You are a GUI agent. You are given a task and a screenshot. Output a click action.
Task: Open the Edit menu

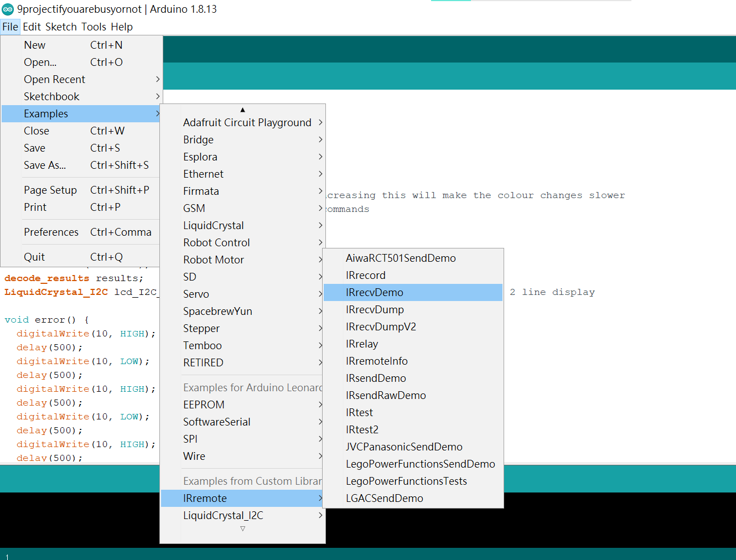(x=32, y=27)
